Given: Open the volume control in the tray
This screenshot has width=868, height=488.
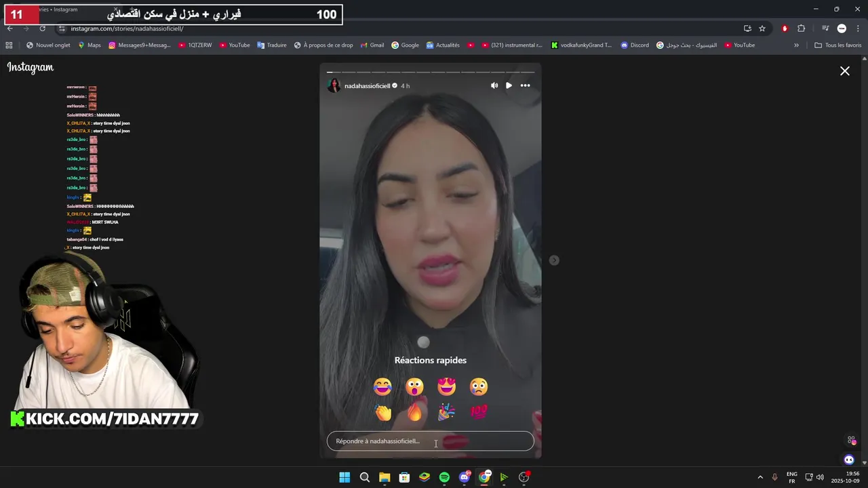Looking at the screenshot, I should (820, 477).
